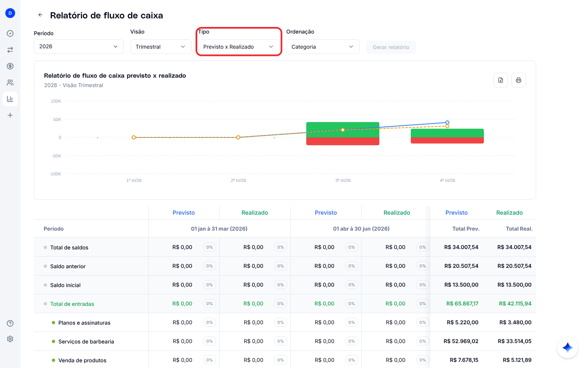Click the Saldo anterior row label
The width and height of the screenshot is (588, 368).
pos(68,266)
